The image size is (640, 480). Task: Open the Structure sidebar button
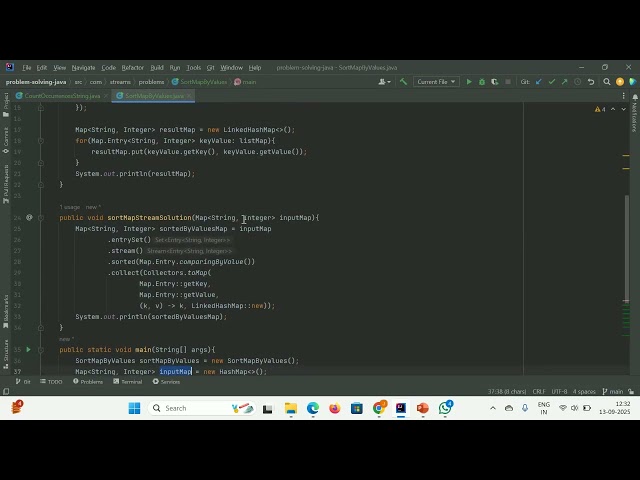(x=6, y=354)
